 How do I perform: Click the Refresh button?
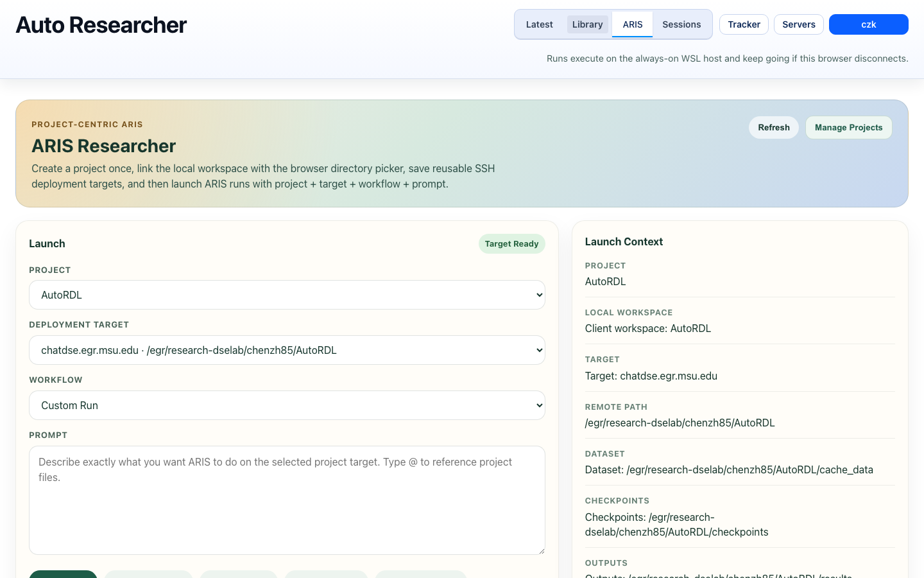(x=773, y=127)
